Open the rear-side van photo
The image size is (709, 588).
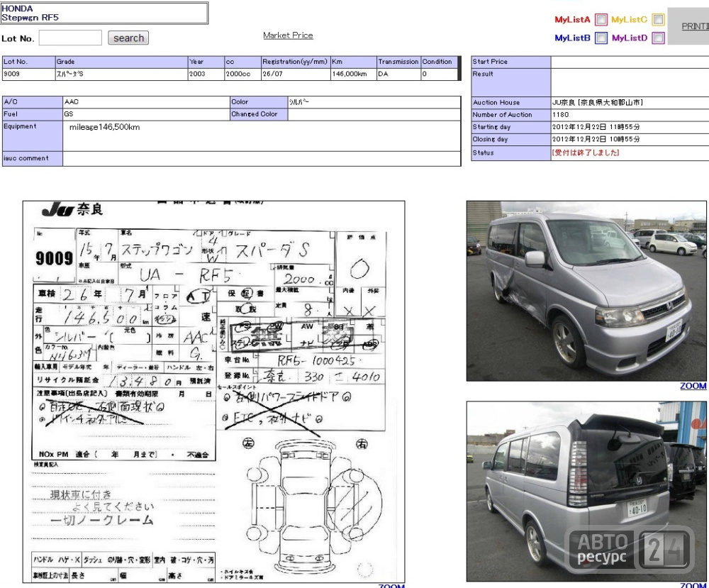[586, 492]
